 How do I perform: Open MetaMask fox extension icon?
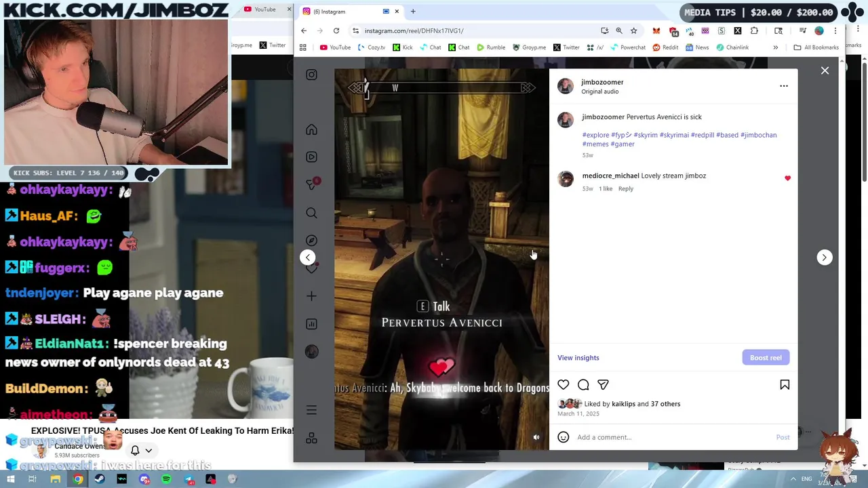(656, 30)
